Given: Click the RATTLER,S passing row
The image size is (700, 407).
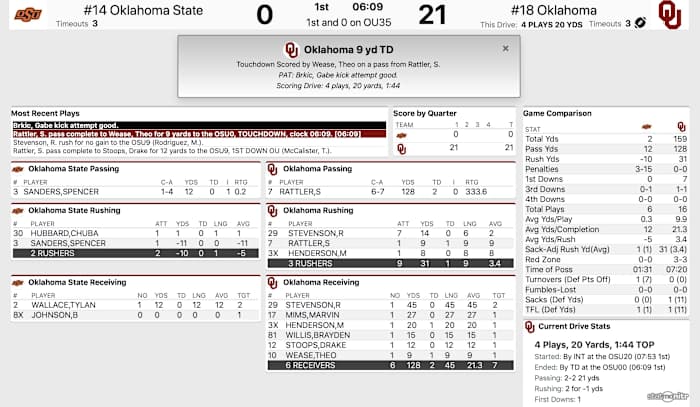Looking at the screenshot, I should point(385,191).
